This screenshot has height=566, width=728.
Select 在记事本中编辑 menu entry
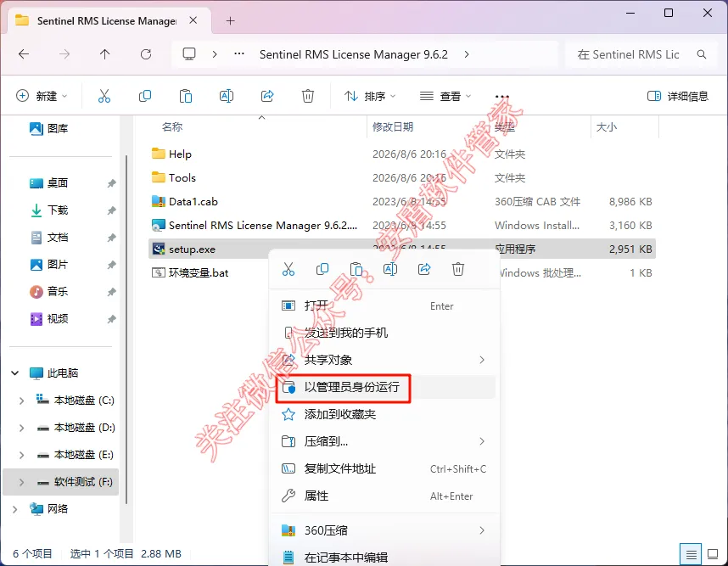[x=385, y=557]
